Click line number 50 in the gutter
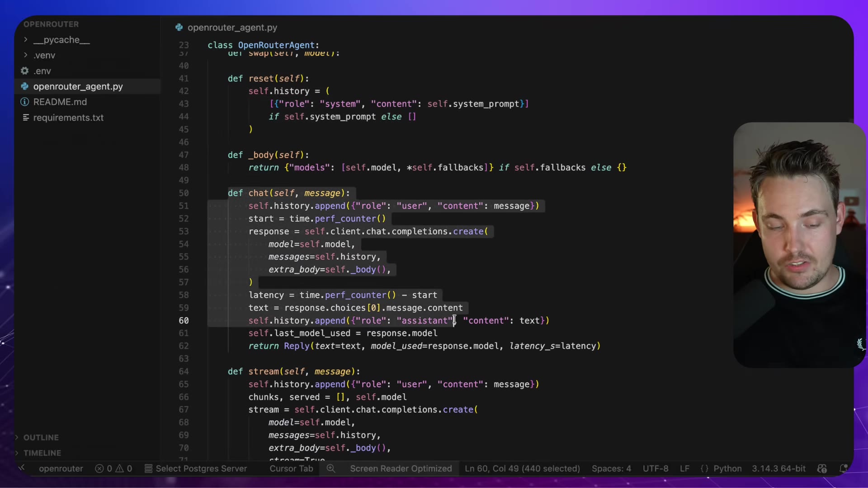 (x=184, y=193)
